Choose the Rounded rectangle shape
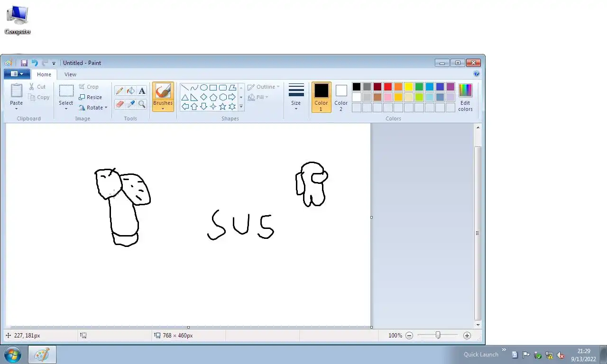The width and height of the screenshot is (607, 364). click(x=223, y=88)
